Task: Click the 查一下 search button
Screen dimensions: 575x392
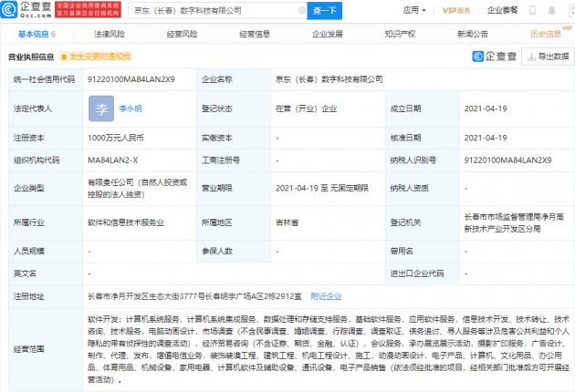Action: coord(324,10)
